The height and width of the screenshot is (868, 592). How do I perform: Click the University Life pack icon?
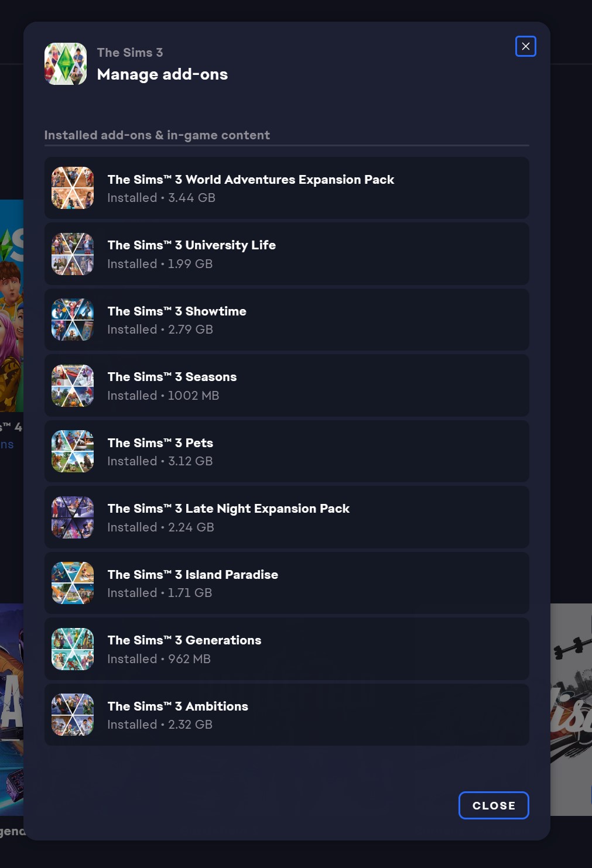click(73, 254)
